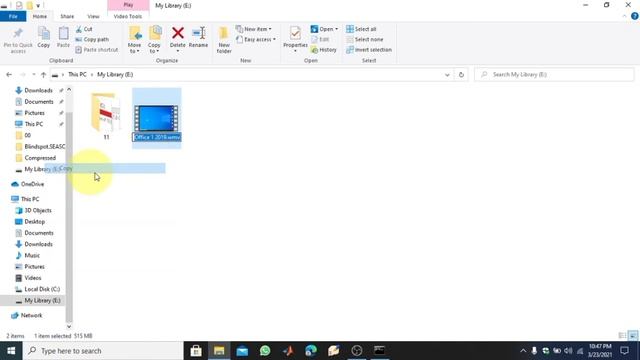
Task: Switch to the Share ribbon tab
Action: tap(67, 16)
